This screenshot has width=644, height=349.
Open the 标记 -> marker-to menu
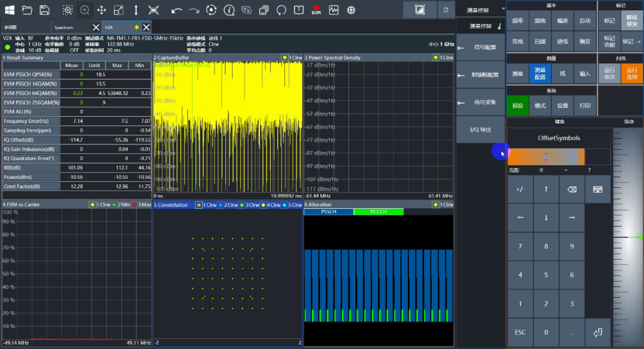coord(631,42)
